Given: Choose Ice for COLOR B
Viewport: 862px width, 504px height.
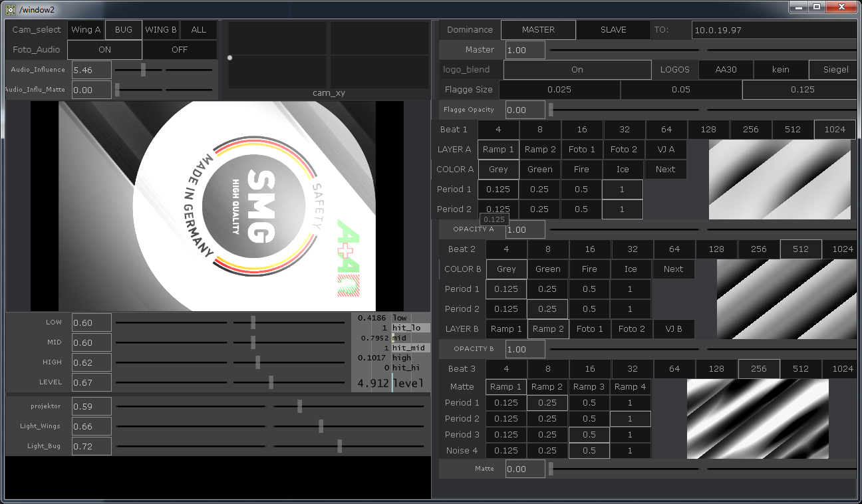Looking at the screenshot, I should pyautogui.click(x=631, y=269).
